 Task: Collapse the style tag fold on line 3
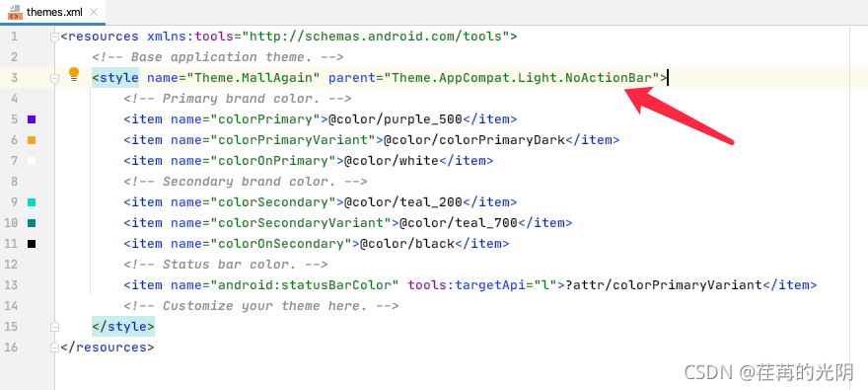(x=54, y=79)
